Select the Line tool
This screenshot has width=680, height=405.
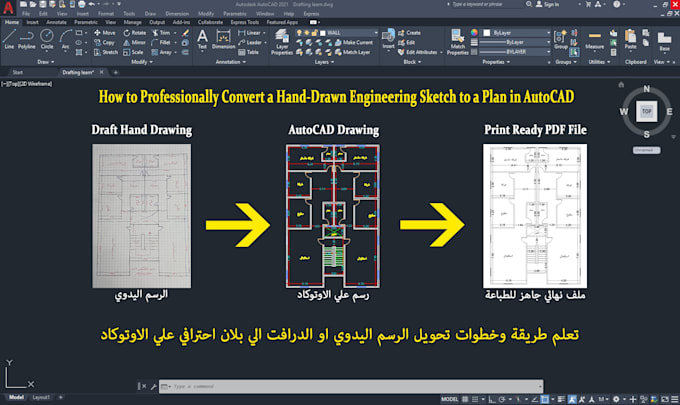tap(9, 39)
